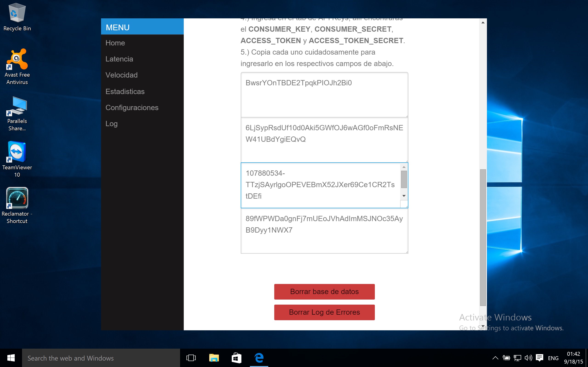Open the Task View button
Viewport: 588px width, 367px height.
click(x=191, y=358)
